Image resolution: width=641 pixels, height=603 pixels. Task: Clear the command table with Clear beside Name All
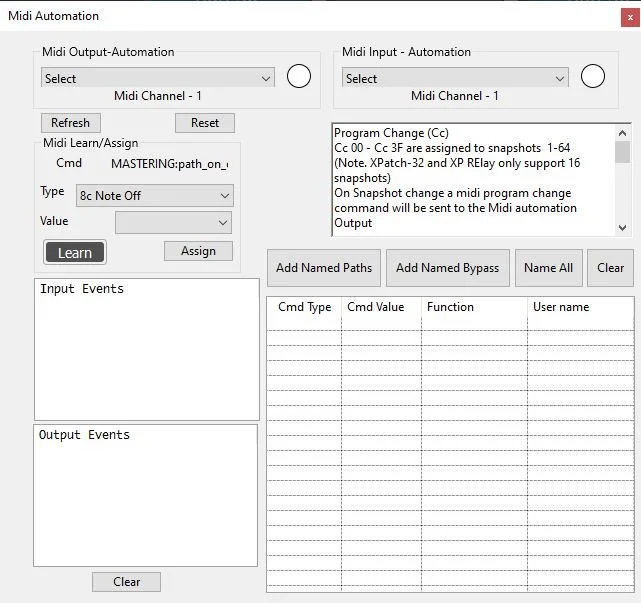pos(610,268)
